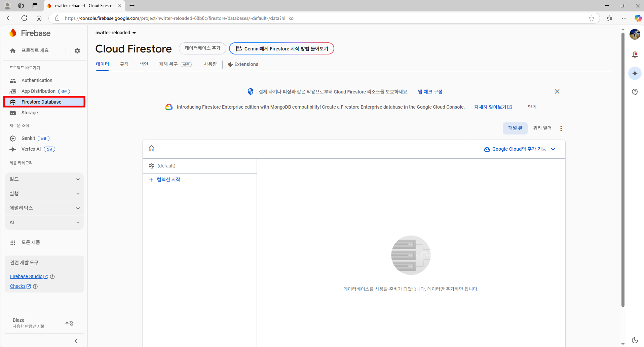Viewport: 644px width, 347px height.
Task: Switch to the 데이터 tab
Action: tap(102, 64)
